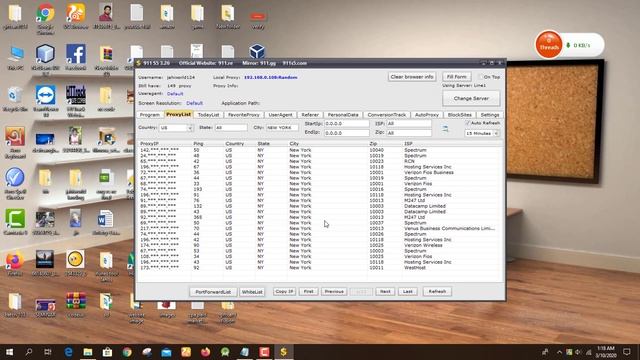Click the volume icon in system tray
The width and height of the screenshot is (640, 360).
(578, 352)
